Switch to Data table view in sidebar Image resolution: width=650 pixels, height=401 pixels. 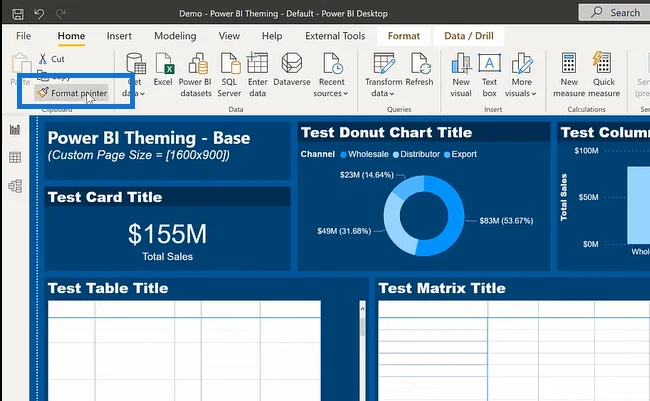click(x=15, y=158)
